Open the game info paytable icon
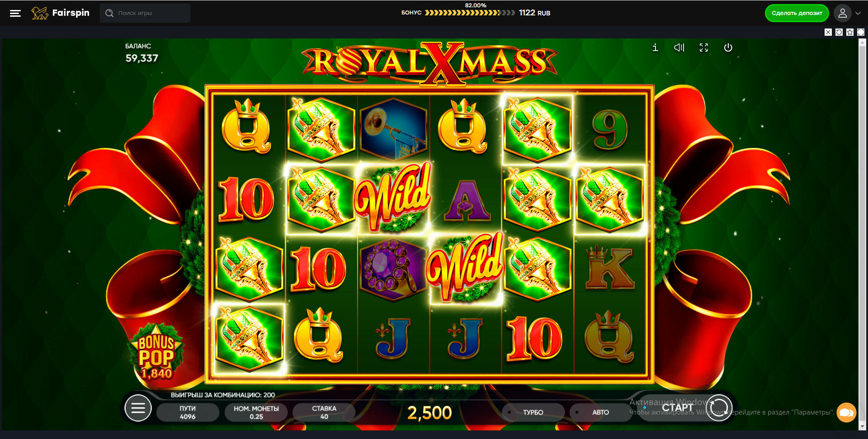Screen dimensions: 868x439 (x=655, y=48)
